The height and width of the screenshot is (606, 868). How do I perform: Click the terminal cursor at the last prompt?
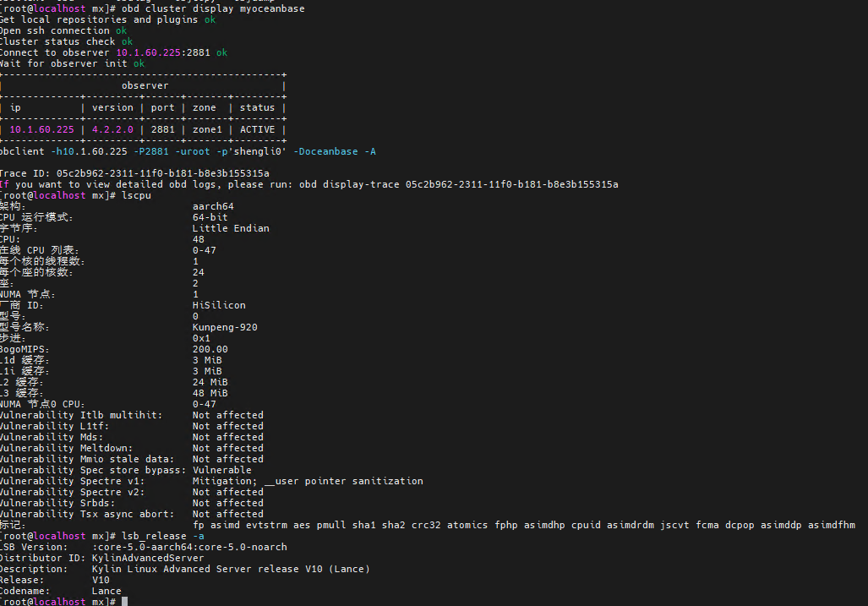(x=124, y=602)
